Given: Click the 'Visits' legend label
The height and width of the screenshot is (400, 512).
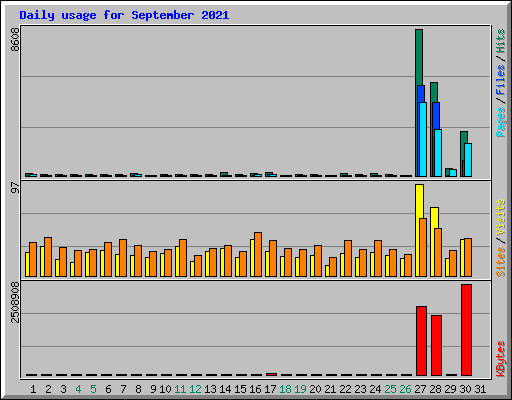Looking at the screenshot, I should pos(501,218).
